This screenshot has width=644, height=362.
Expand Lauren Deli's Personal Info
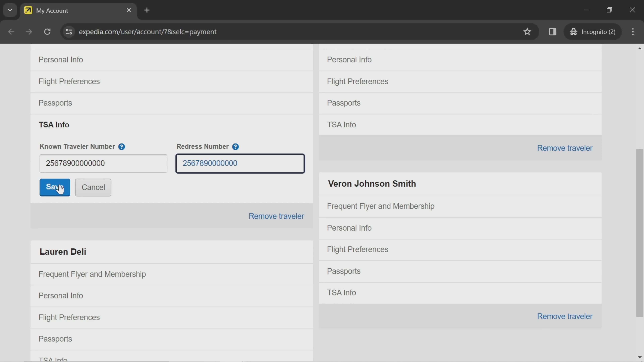point(172,296)
